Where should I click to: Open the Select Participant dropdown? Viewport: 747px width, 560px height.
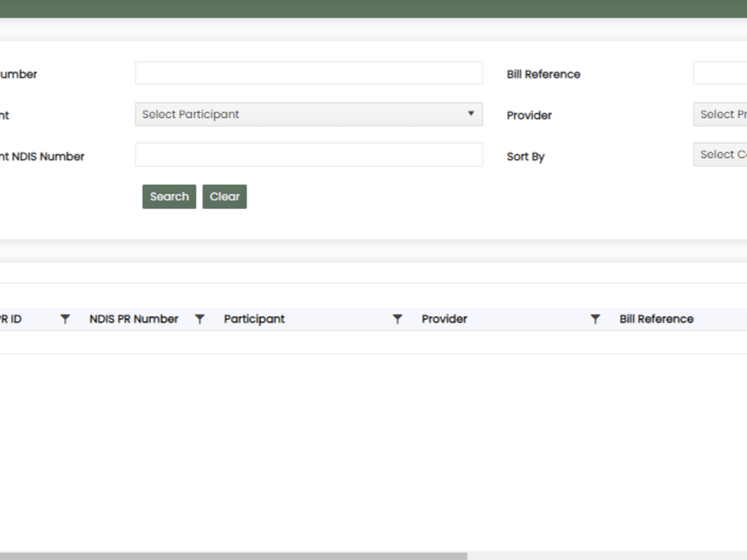[x=309, y=114]
